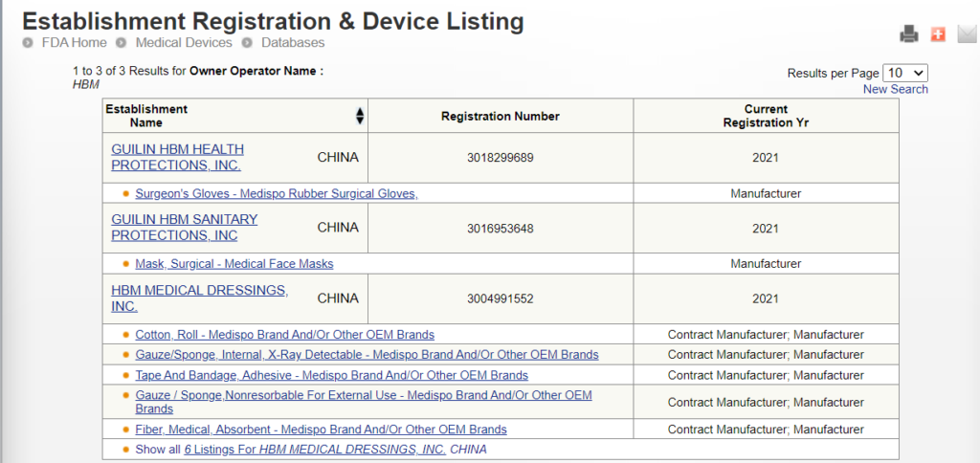View Mask, Surgical Medical Face Masks listing
This screenshot has width=980, height=463.
click(x=234, y=264)
